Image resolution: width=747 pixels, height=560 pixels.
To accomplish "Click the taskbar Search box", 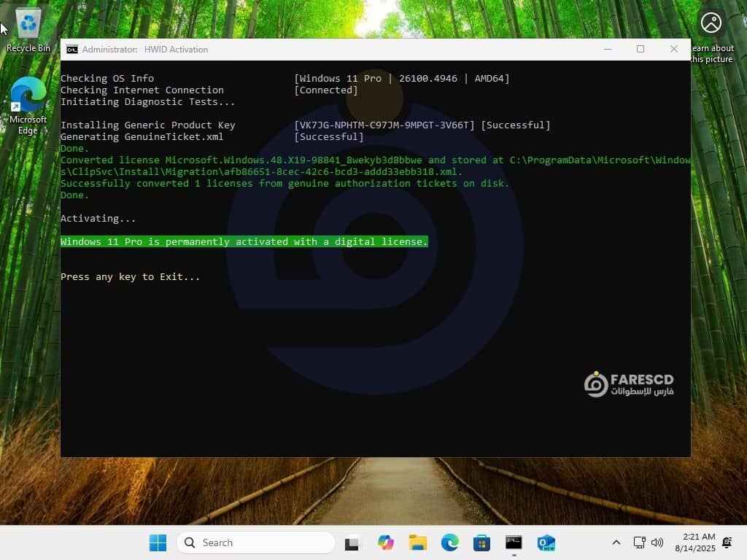I will click(x=256, y=542).
